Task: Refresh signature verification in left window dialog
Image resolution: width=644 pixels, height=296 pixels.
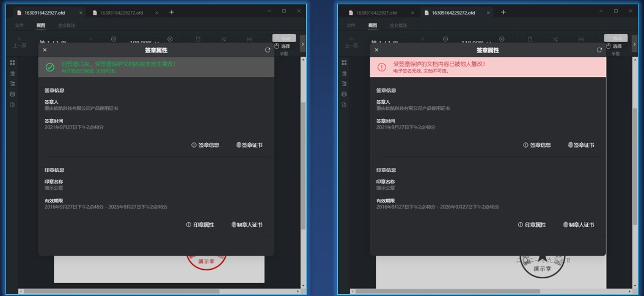Action: tap(268, 50)
